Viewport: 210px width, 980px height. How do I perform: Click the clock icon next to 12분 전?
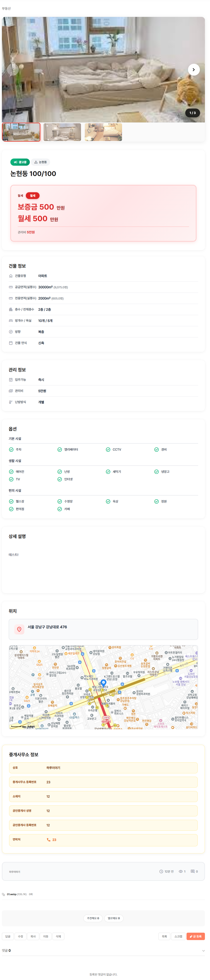click(x=161, y=871)
